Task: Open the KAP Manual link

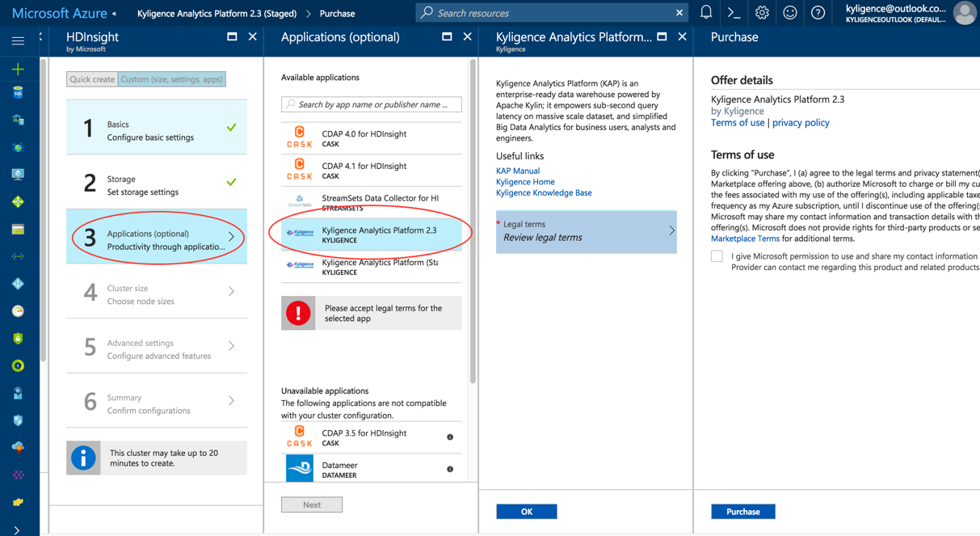Action: 518,171
